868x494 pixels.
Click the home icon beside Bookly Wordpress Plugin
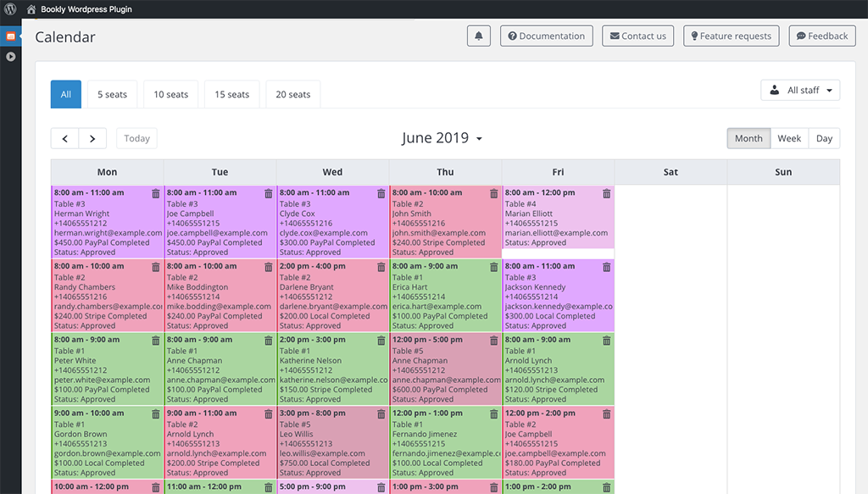[x=31, y=8]
